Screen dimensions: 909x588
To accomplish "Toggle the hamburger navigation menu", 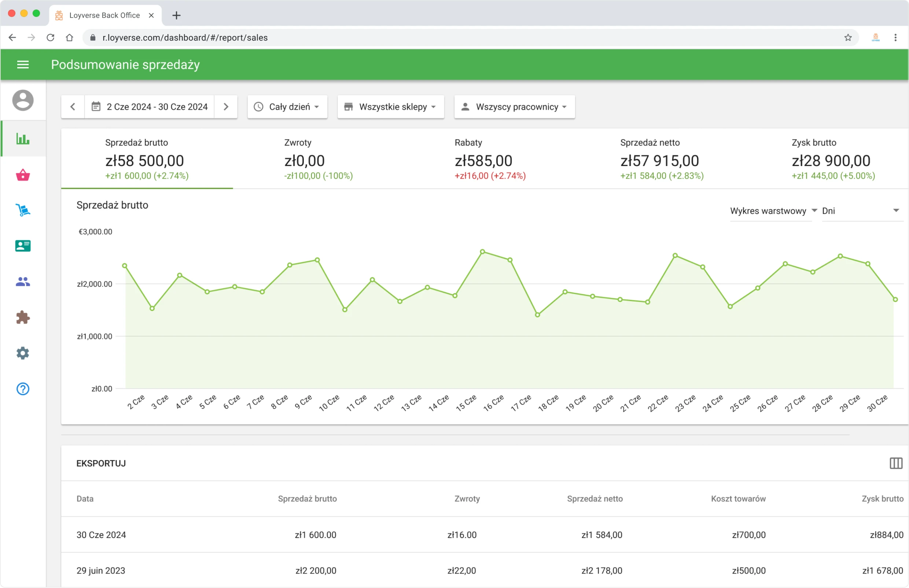I will 22,64.
